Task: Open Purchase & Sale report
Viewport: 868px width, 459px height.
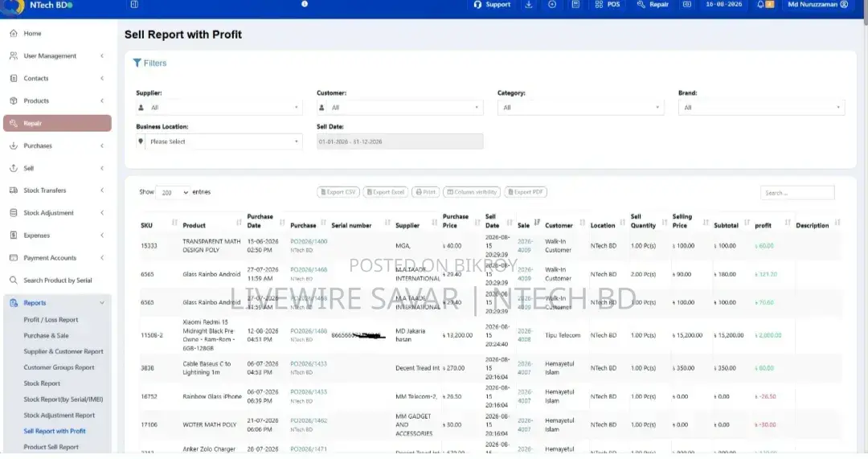Action: click(46, 335)
